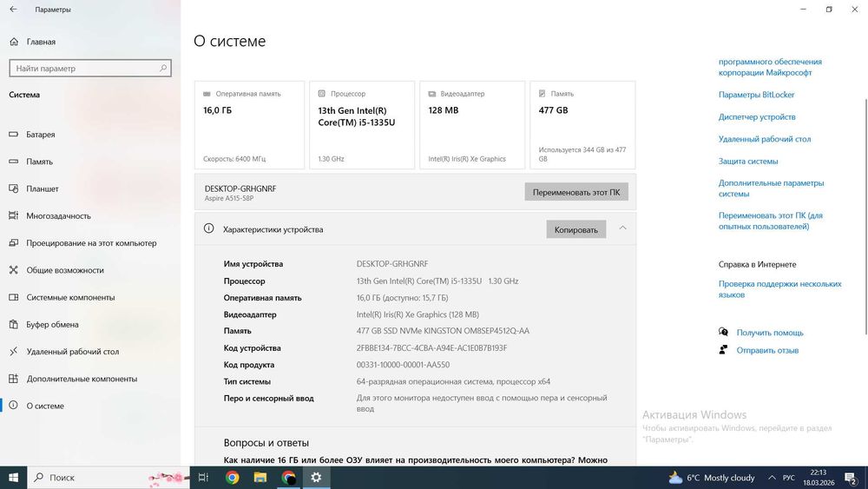Screen dimensions: 868x489
Task: Open Дополнительные параметры системы link
Action: click(x=771, y=188)
